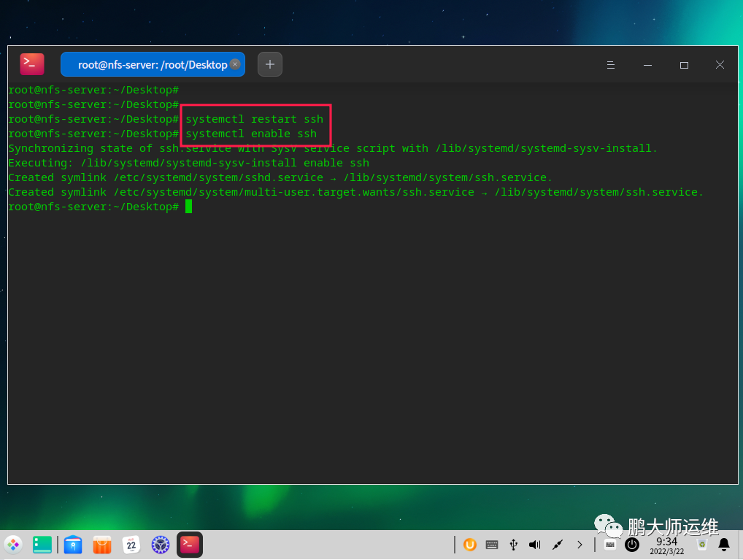
Task: Open the calendar app showing 22
Action: point(131,545)
